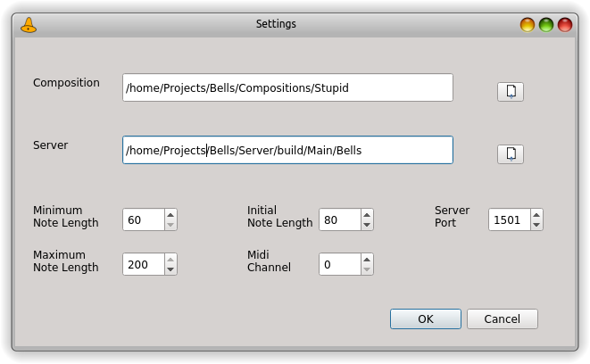Dismiss dialog with Cancel button

click(503, 318)
